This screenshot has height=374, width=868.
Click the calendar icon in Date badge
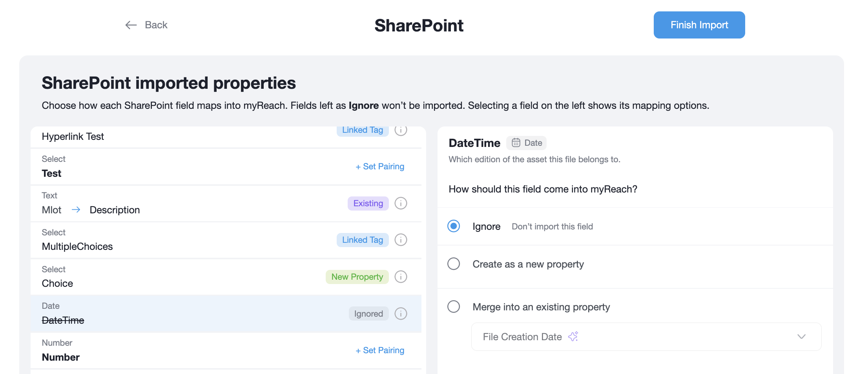(516, 143)
